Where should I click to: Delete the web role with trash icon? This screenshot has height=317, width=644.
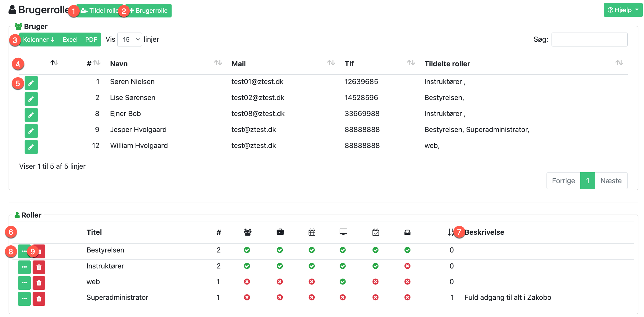click(39, 283)
